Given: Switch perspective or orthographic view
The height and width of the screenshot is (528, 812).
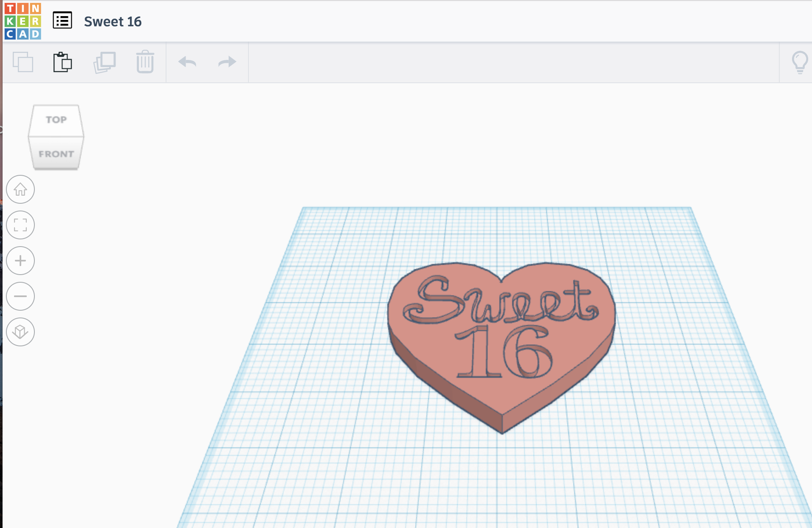Looking at the screenshot, I should 20,332.
